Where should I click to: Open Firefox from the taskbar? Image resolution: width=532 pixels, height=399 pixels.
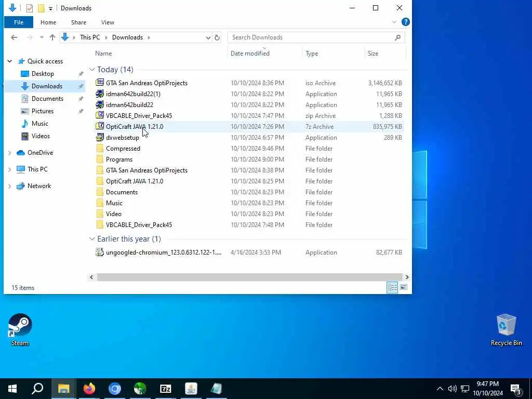click(x=89, y=389)
